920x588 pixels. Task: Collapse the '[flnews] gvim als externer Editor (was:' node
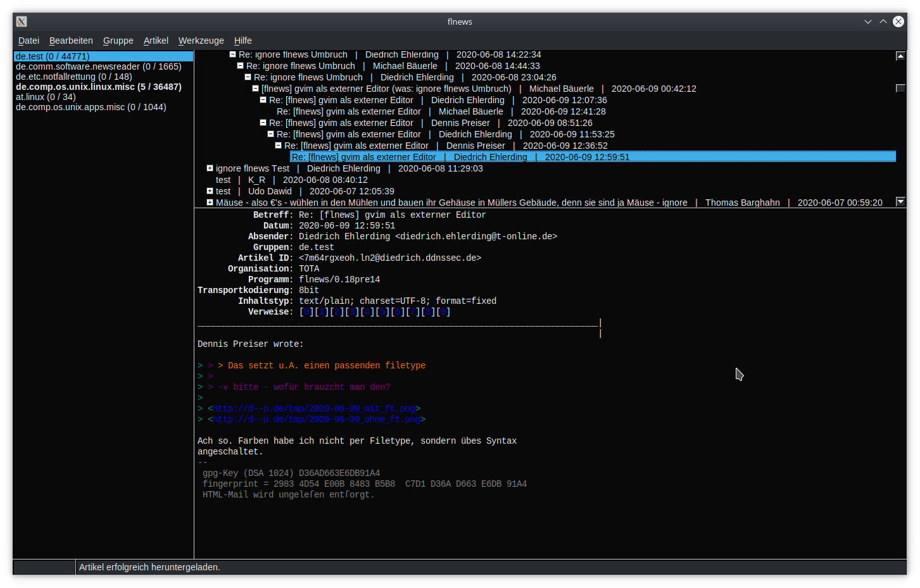(256, 89)
